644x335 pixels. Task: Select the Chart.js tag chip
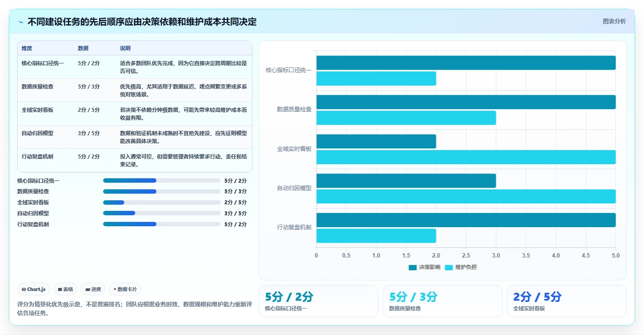[x=34, y=289]
